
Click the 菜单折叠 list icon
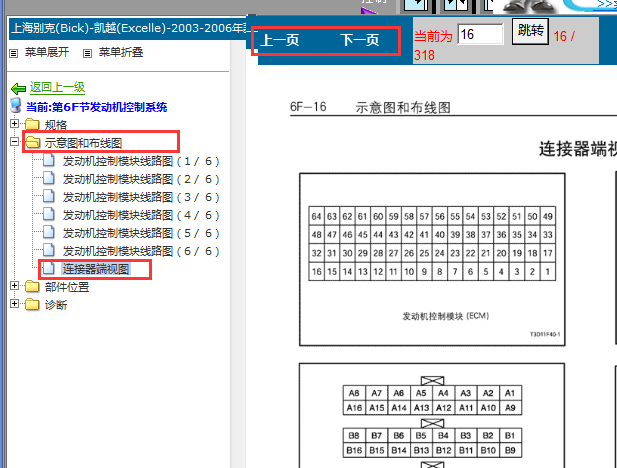pos(87,53)
